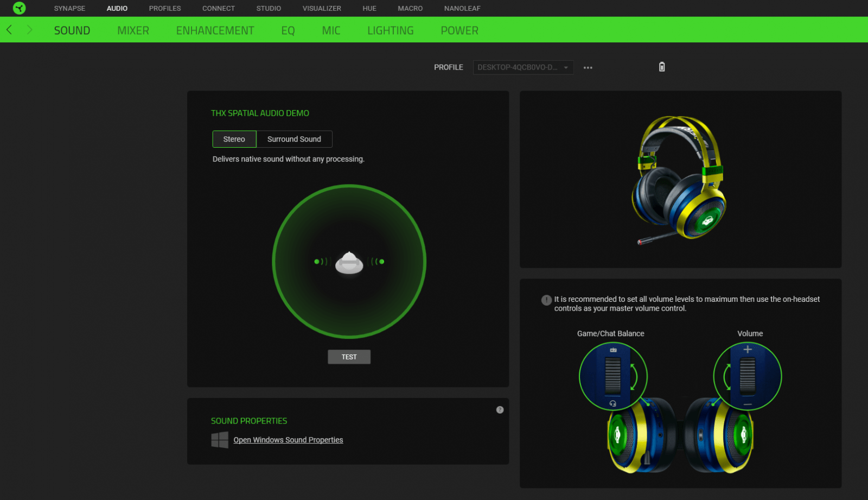The height and width of the screenshot is (500, 868).
Task: Click the volume plus icon
Action: coord(748,350)
